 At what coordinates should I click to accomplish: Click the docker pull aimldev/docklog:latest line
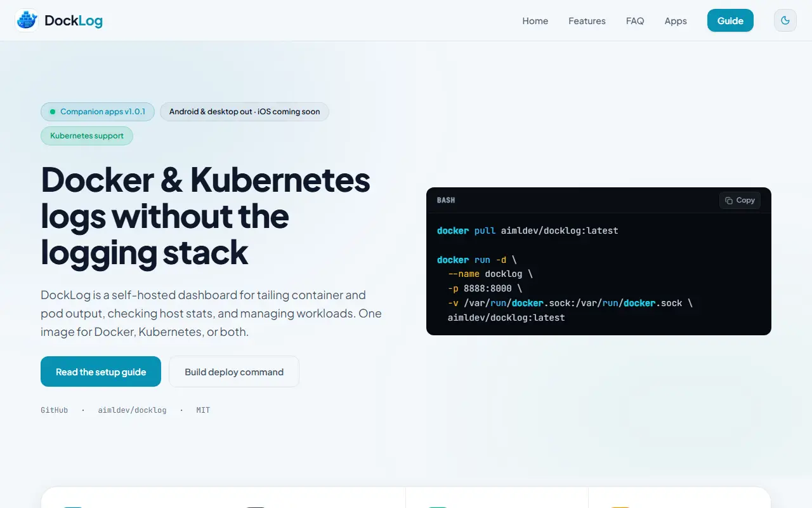click(527, 231)
